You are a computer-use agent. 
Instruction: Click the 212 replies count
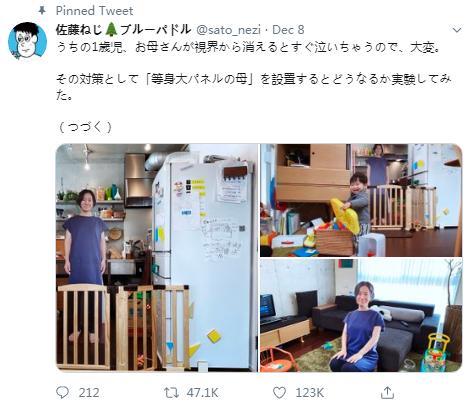(89, 393)
